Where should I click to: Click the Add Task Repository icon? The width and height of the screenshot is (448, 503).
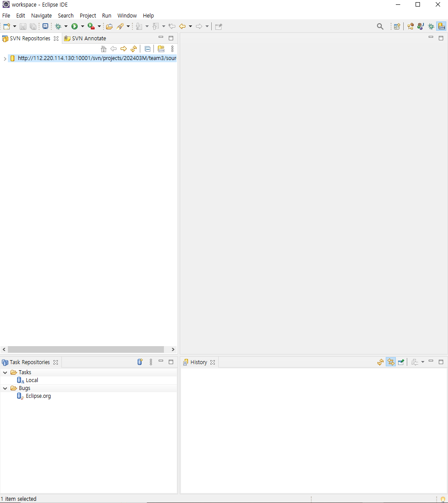(140, 362)
